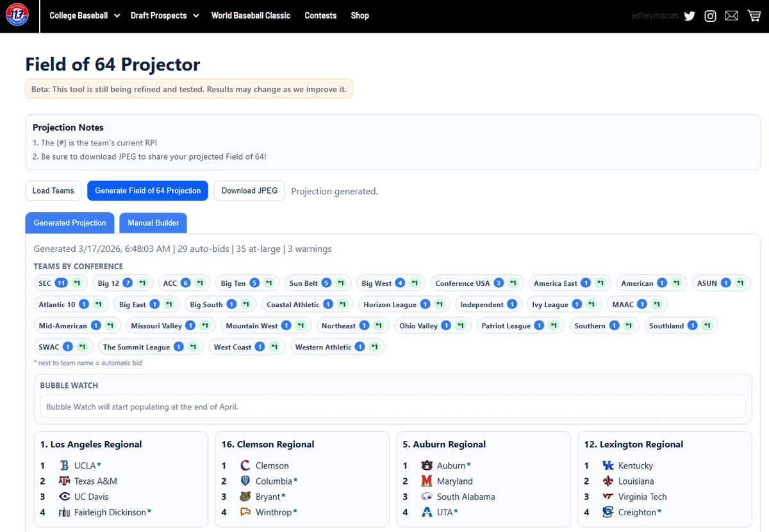Viewport: 769px width, 532px height.
Task: Click the Kentucky team logo
Action: [x=608, y=466]
